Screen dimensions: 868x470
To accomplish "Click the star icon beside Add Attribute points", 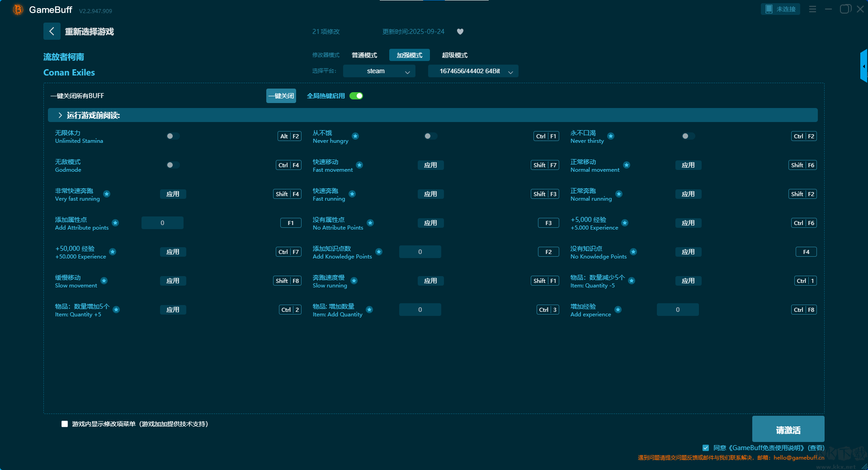I will tap(115, 223).
